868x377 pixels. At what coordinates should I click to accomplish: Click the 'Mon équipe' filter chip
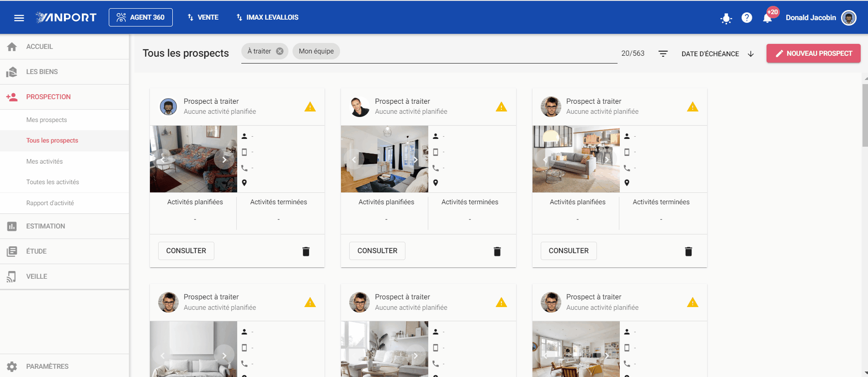pyautogui.click(x=316, y=51)
